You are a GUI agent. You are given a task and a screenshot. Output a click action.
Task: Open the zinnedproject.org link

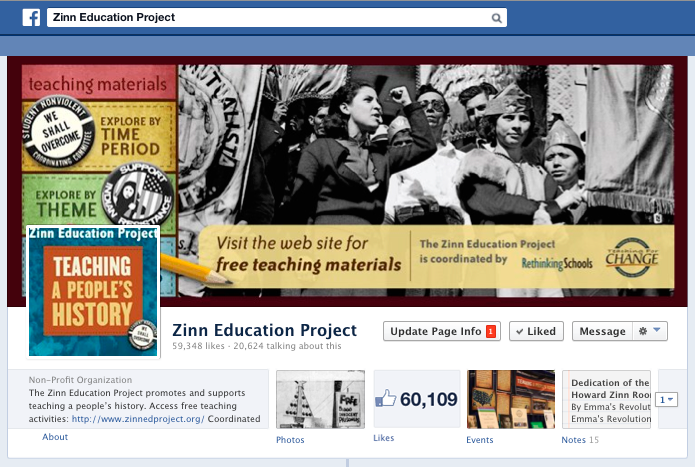pyautogui.click(x=138, y=419)
